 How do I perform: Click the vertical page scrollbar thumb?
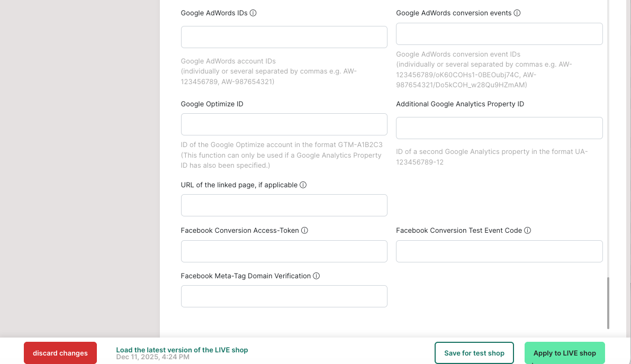[x=608, y=303]
